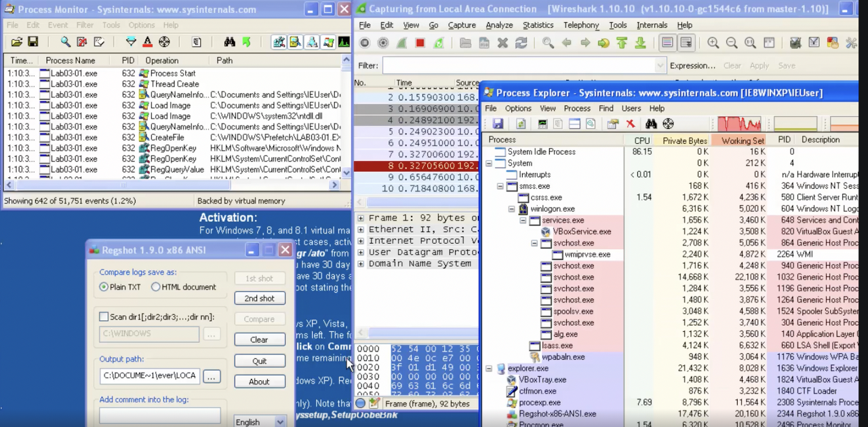
Task: Click the Autoscroll icon in Process Monitor
Action: pos(82,42)
